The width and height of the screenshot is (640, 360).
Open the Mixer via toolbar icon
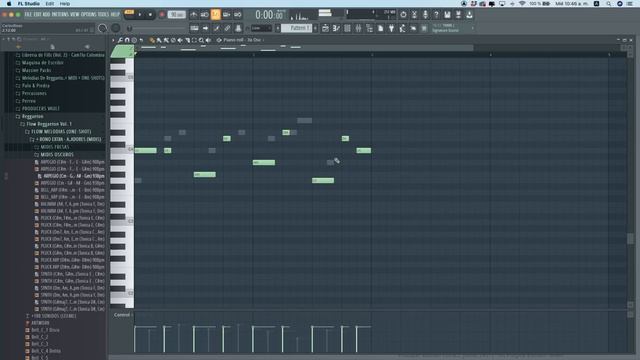point(358,28)
